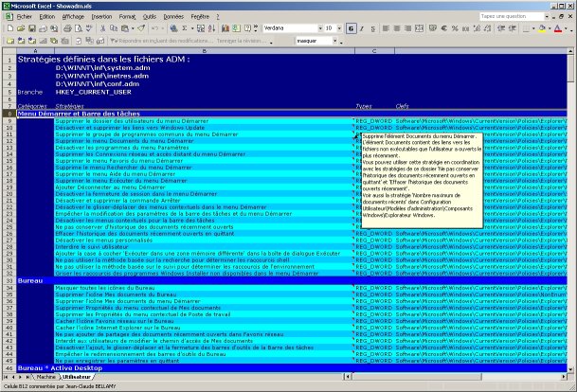
Task: Select the row 33 header for Bureau
Action: coord(9,280)
